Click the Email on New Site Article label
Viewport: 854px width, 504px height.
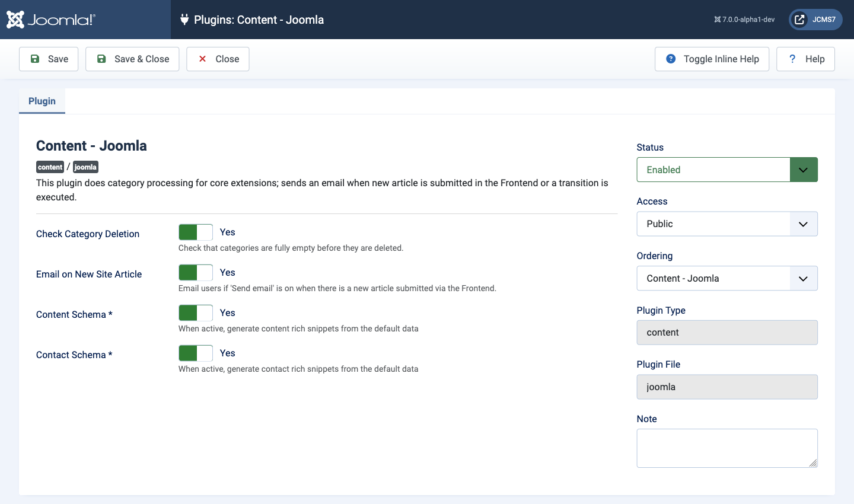(89, 274)
